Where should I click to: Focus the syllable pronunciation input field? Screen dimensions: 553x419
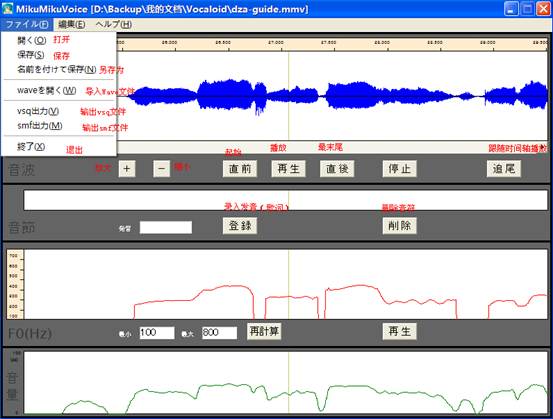click(x=166, y=227)
